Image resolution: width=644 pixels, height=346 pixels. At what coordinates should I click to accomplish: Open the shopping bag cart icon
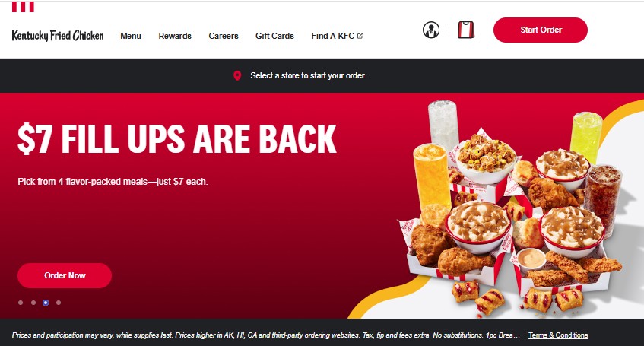[x=466, y=30]
